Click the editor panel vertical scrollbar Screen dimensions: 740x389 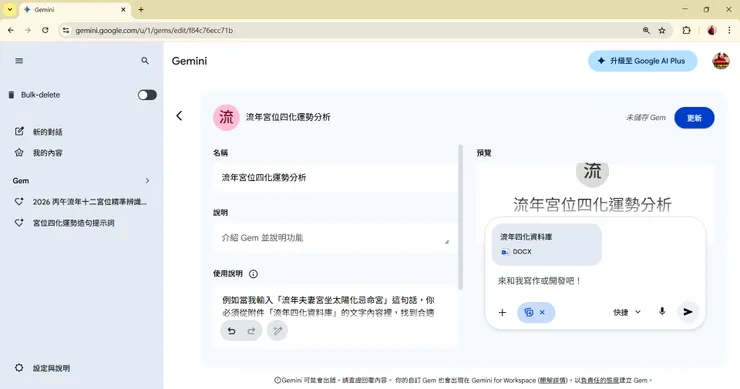pos(460,217)
